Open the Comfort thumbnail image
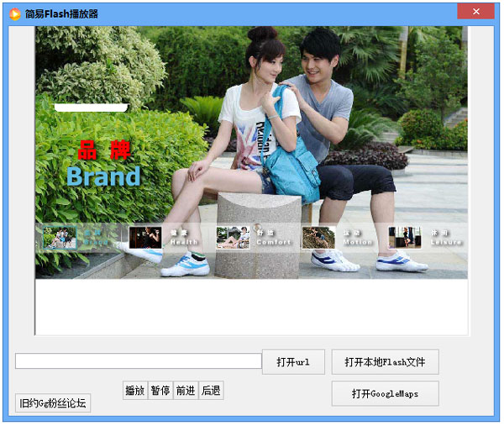 (x=233, y=238)
